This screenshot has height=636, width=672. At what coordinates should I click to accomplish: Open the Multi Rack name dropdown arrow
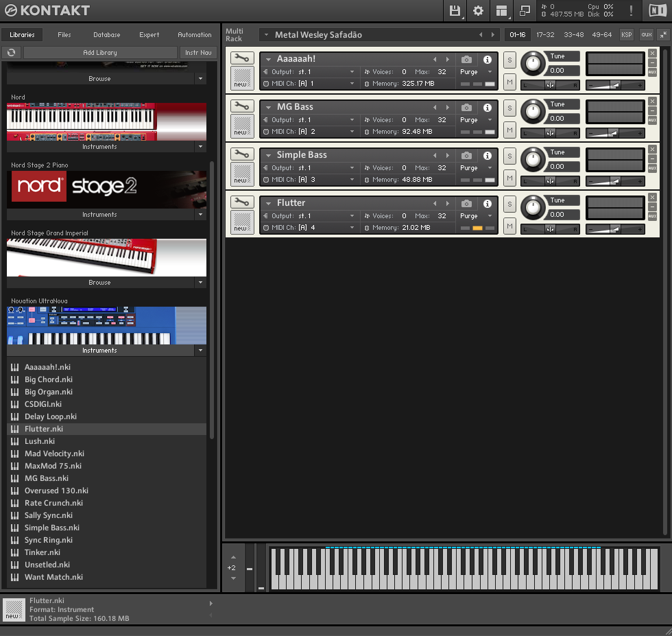[266, 35]
